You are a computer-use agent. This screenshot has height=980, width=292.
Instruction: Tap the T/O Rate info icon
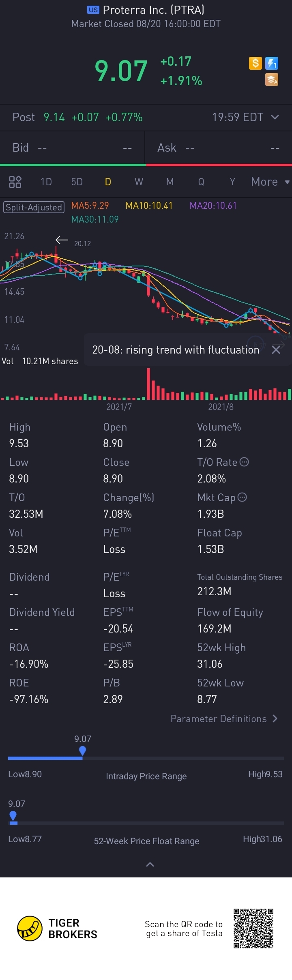click(244, 462)
